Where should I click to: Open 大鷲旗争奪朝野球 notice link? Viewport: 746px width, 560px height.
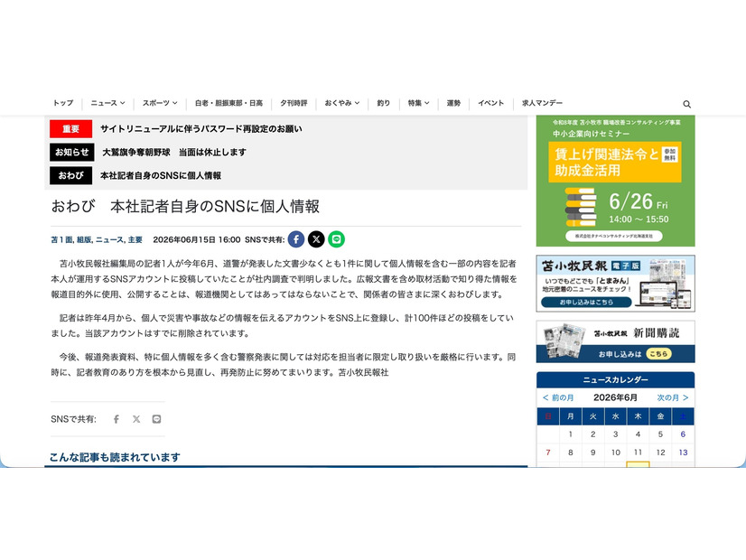coord(174,153)
